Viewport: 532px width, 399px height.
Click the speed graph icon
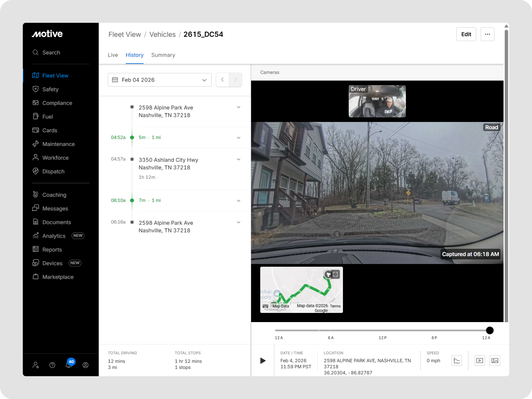457,360
